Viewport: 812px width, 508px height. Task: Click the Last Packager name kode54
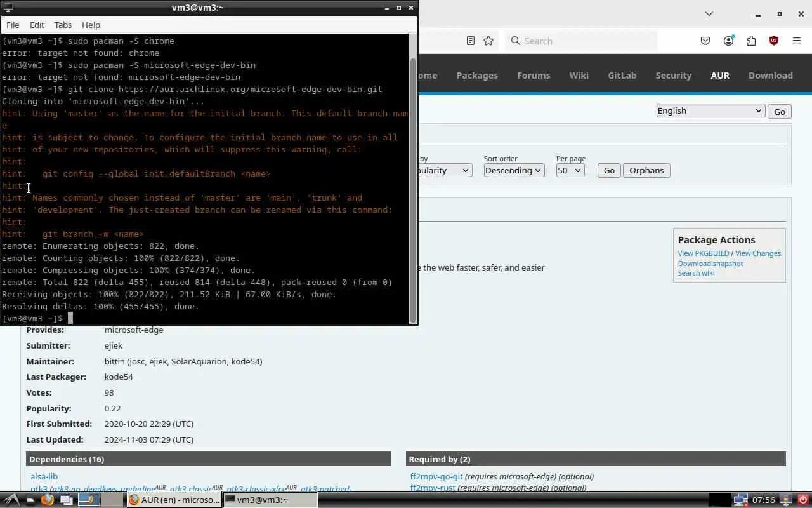click(119, 377)
